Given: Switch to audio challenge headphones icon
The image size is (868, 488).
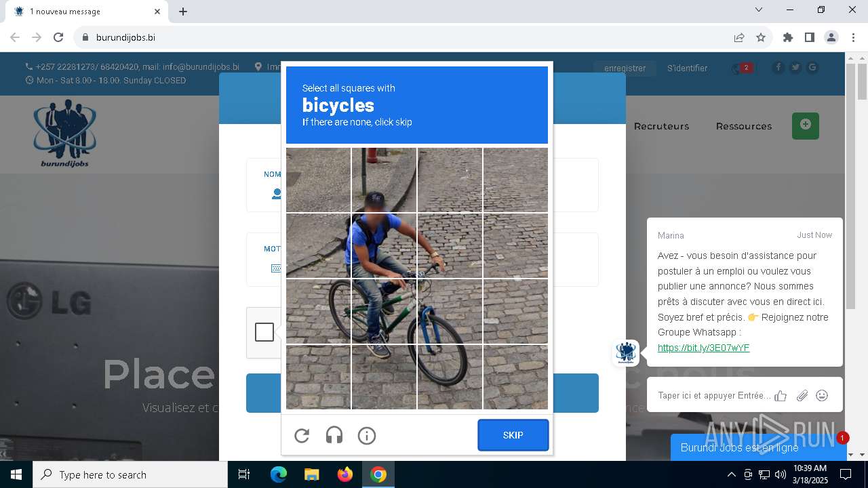Looking at the screenshot, I should [x=334, y=436].
